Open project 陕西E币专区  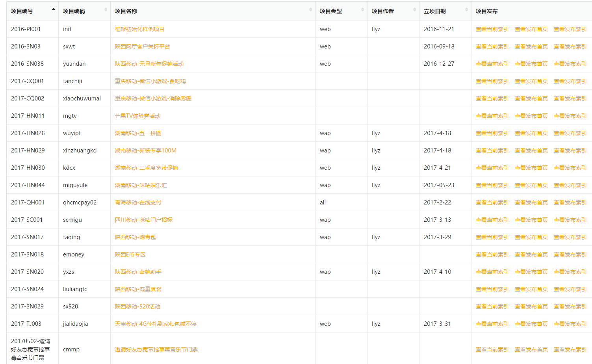[x=130, y=254]
